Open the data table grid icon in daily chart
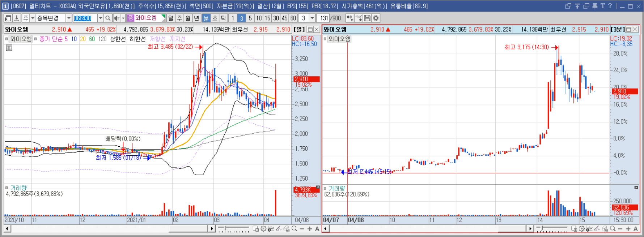Screen dimensions: 644x237 [x=9, y=48]
